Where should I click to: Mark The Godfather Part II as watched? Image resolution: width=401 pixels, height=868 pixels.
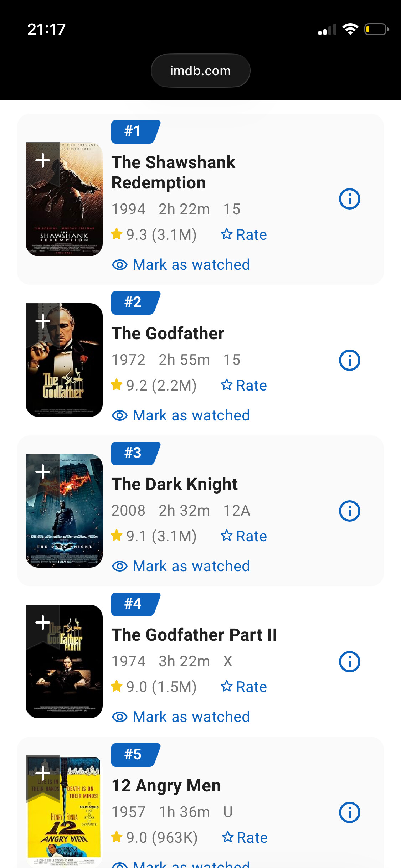point(181,717)
